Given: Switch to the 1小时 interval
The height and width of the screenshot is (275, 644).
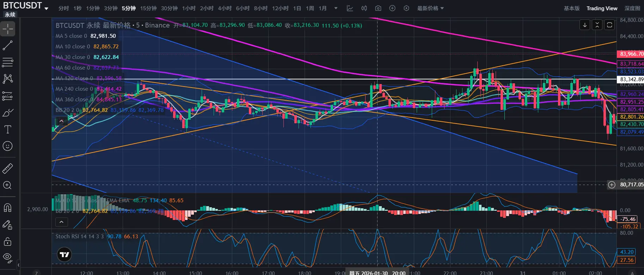Looking at the screenshot, I should [189, 8].
